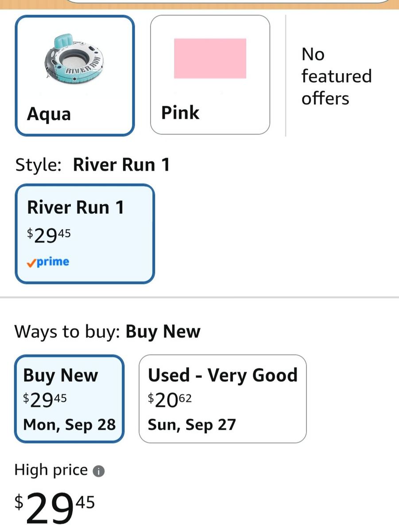Click the Ways to buy heading
399x532 pixels.
point(108,332)
